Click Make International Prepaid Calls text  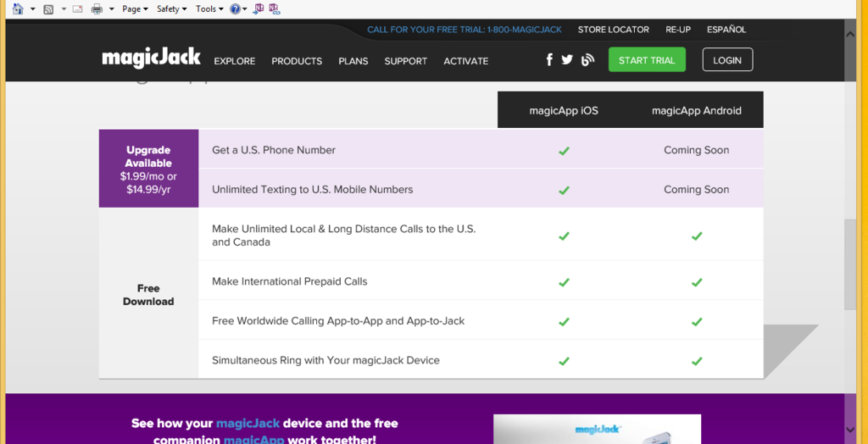pos(290,281)
